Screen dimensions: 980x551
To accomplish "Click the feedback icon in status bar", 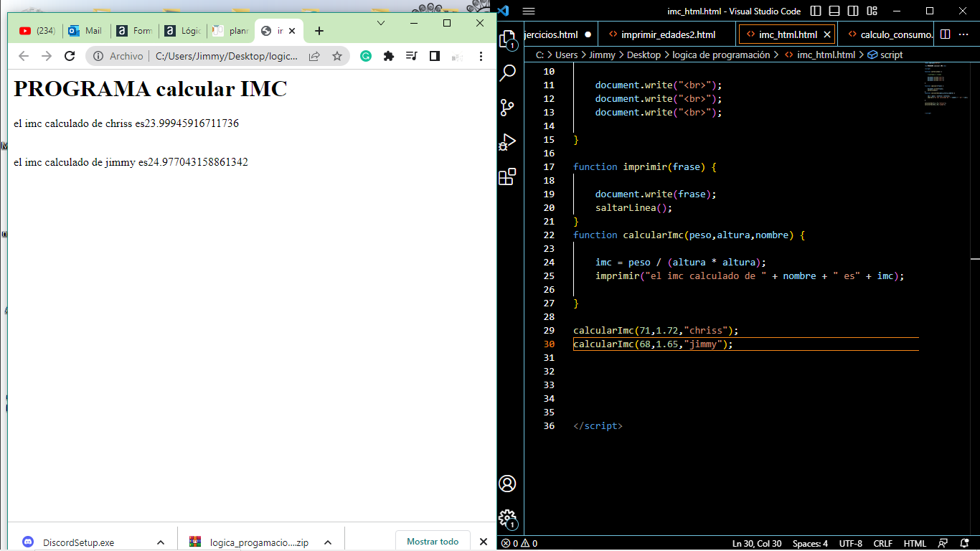I will pyautogui.click(x=943, y=543).
